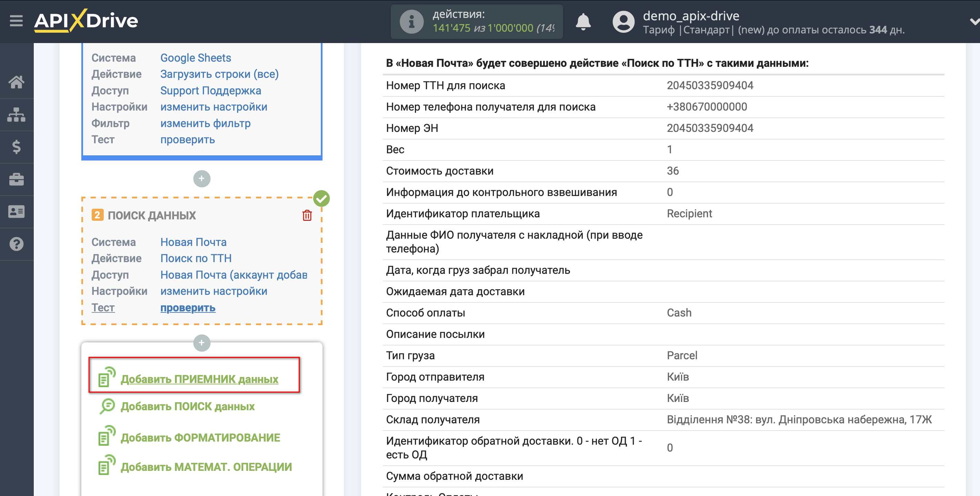Click the actions info icon
The width and height of the screenshot is (980, 496).
point(411,22)
